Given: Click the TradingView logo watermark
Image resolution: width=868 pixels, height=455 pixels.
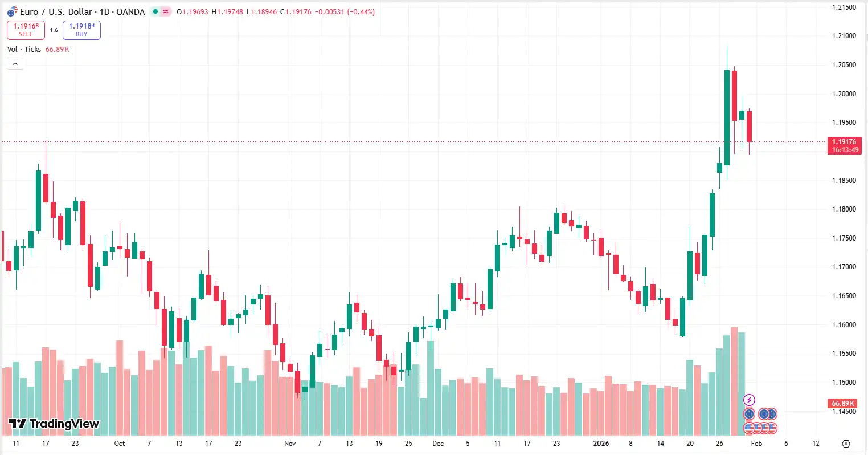Looking at the screenshot, I should pos(51,424).
